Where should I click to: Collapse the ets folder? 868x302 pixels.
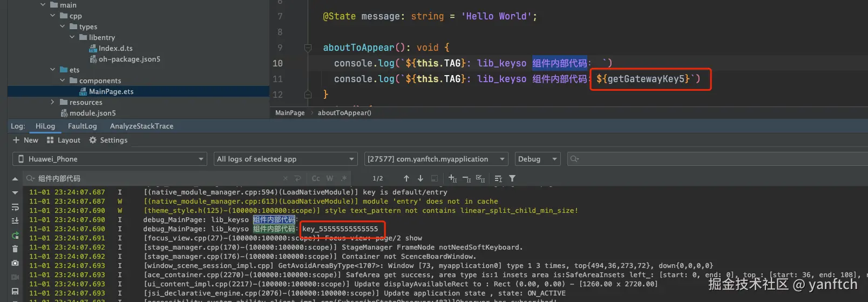coord(52,70)
